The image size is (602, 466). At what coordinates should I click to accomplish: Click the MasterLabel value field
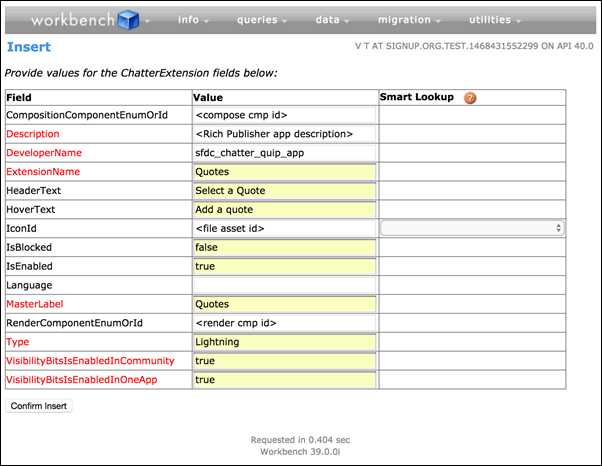(285, 304)
